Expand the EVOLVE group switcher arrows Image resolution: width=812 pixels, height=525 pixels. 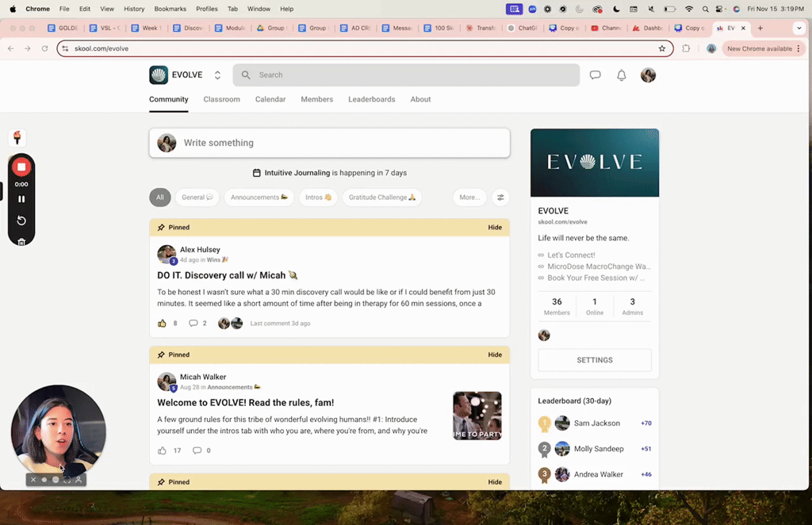(x=217, y=75)
